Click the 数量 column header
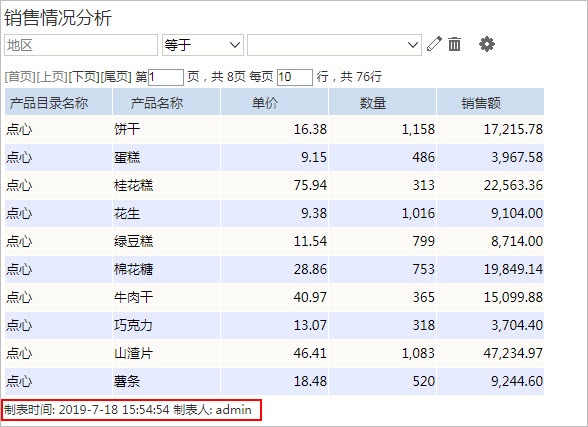Screen dimensions: 588x427 pos(382,102)
